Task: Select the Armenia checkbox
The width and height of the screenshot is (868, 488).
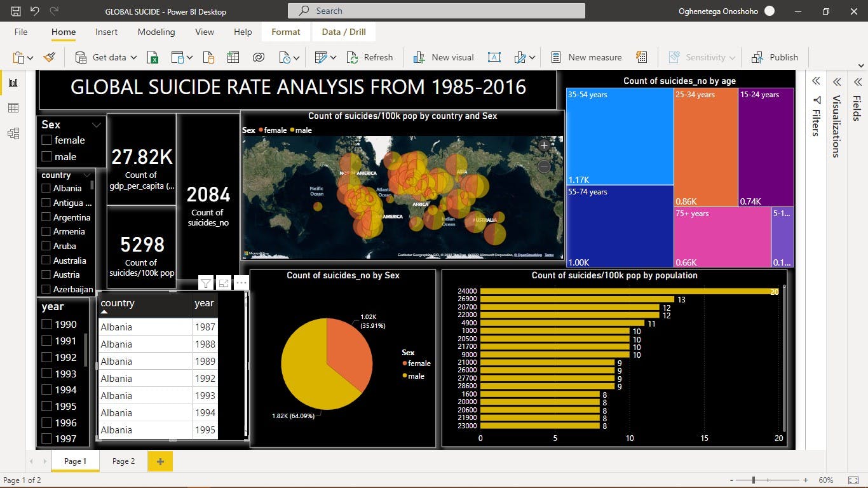Action: [x=46, y=231]
